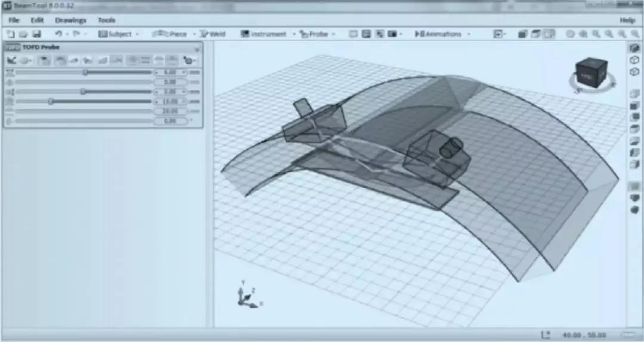Click the navigation view cube
This screenshot has height=342, width=644.
(x=591, y=73)
